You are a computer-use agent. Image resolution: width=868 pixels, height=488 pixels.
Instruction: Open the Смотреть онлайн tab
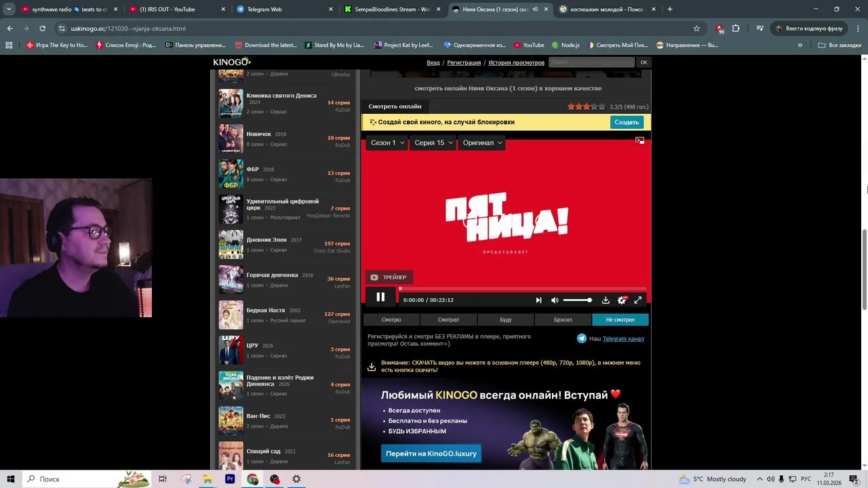[x=395, y=106]
